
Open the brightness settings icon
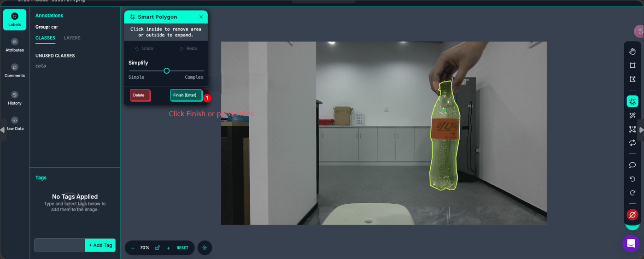pos(205,248)
